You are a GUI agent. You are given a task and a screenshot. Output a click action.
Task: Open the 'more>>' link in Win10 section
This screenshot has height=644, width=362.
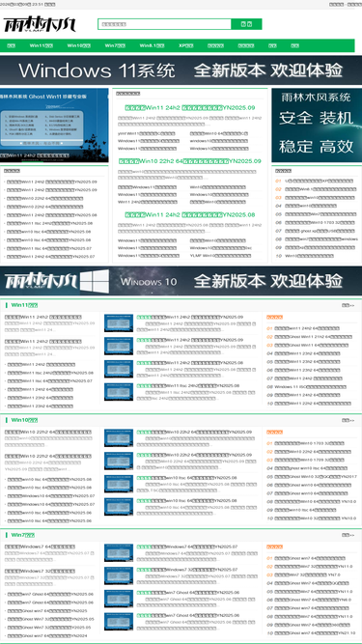click(x=348, y=420)
